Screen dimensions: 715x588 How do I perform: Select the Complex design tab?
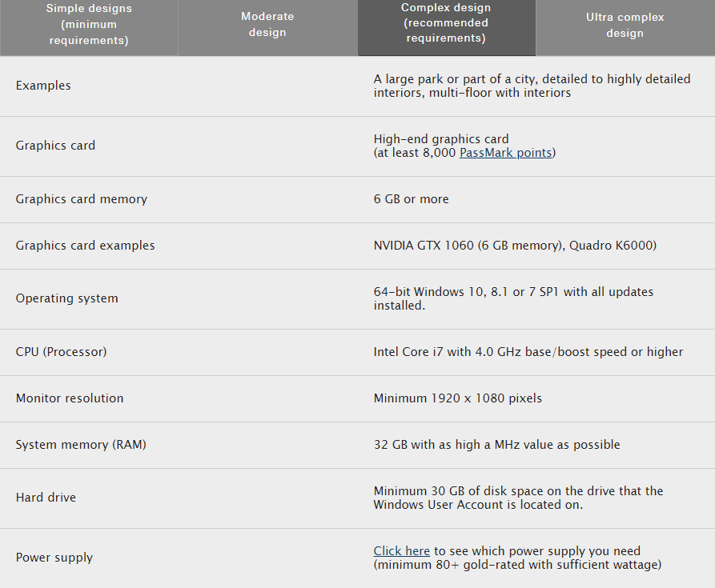click(446, 23)
